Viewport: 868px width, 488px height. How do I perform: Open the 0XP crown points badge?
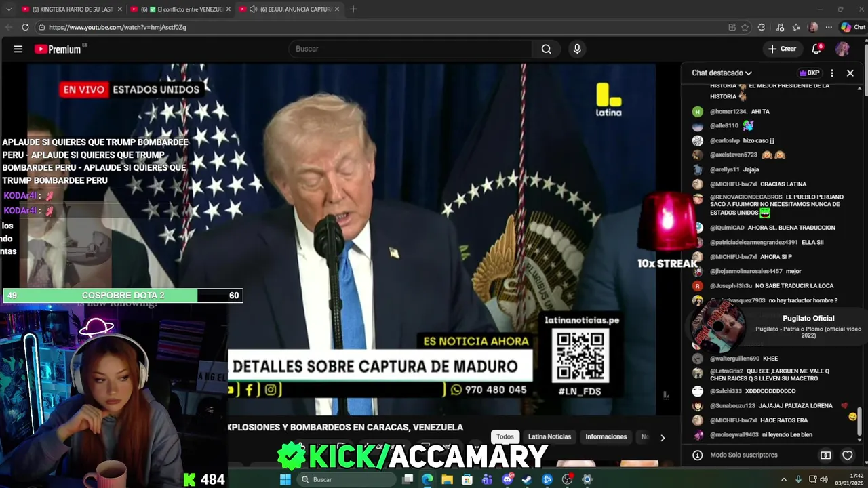coord(809,73)
